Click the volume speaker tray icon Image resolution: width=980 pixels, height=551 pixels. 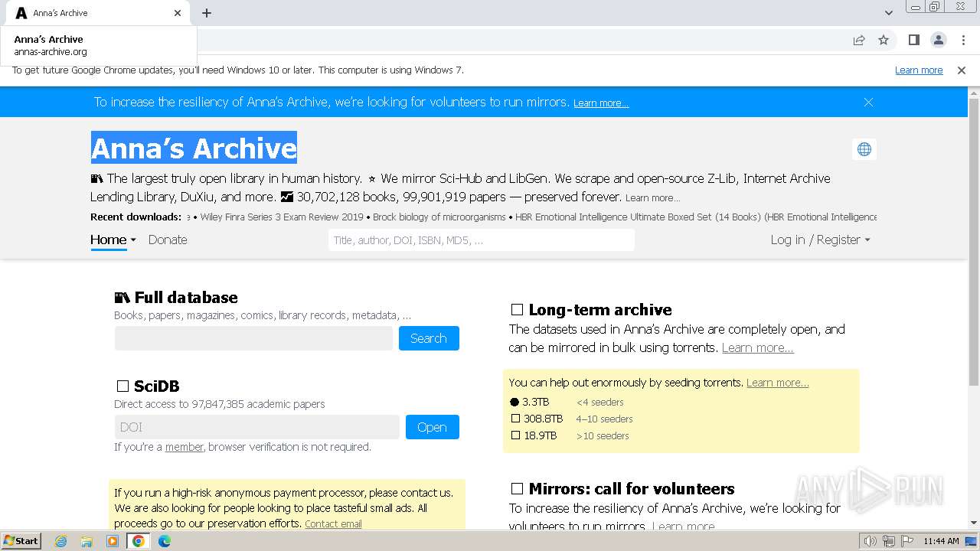tap(870, 541)
